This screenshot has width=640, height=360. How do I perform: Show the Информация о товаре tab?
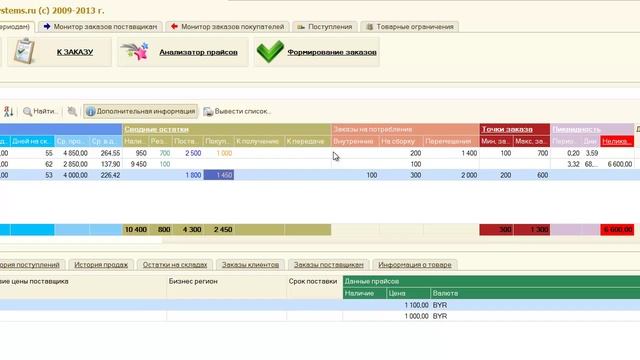[415, 264]
